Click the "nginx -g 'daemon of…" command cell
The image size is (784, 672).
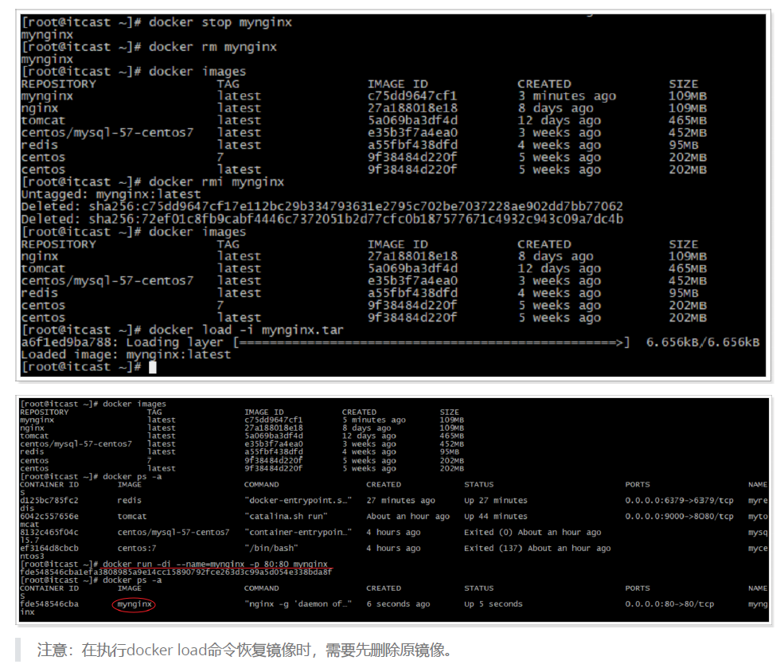click(x=298, y=604)
